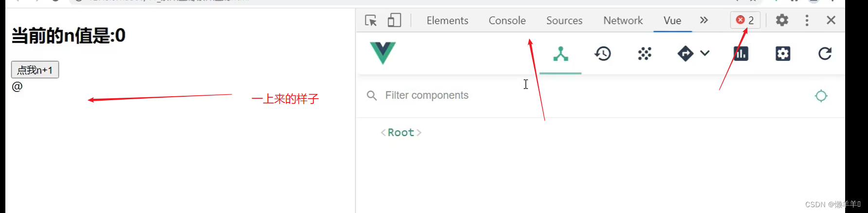This screenshot has width=868, height=213.
Task: Open the Vue devtools settings icon
Action: pyautogui.click(x=782, y=53)
